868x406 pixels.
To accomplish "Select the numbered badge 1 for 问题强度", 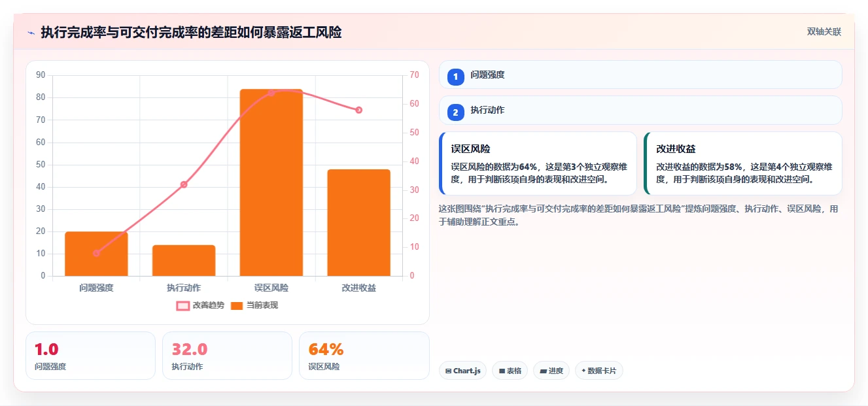I will click(456, 76).
